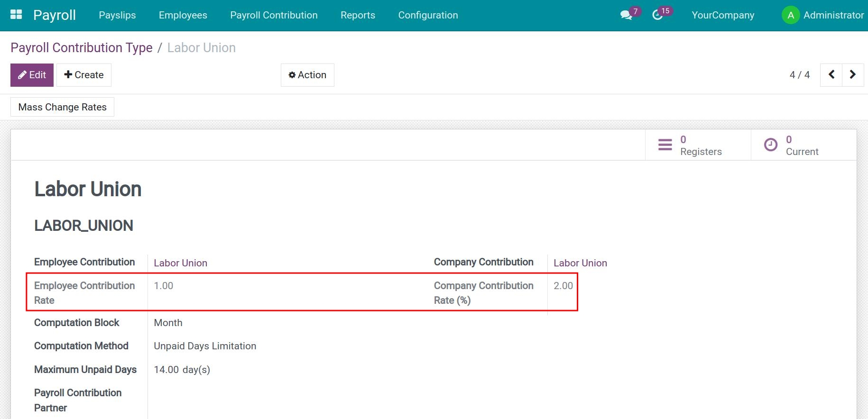Open the Payslips menu
868x419 pixels.
click(x=117, y=15)
